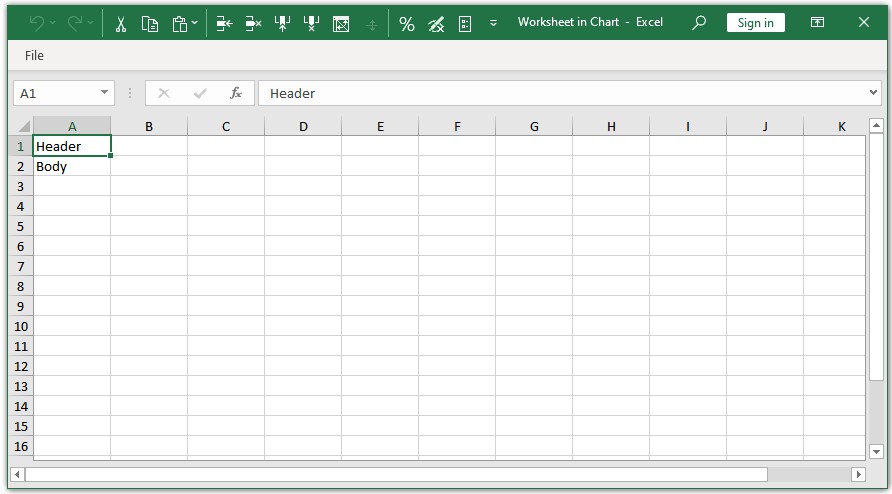Click the Delete Row icon
The image size is (892, 494).
[x=253, y=23]
